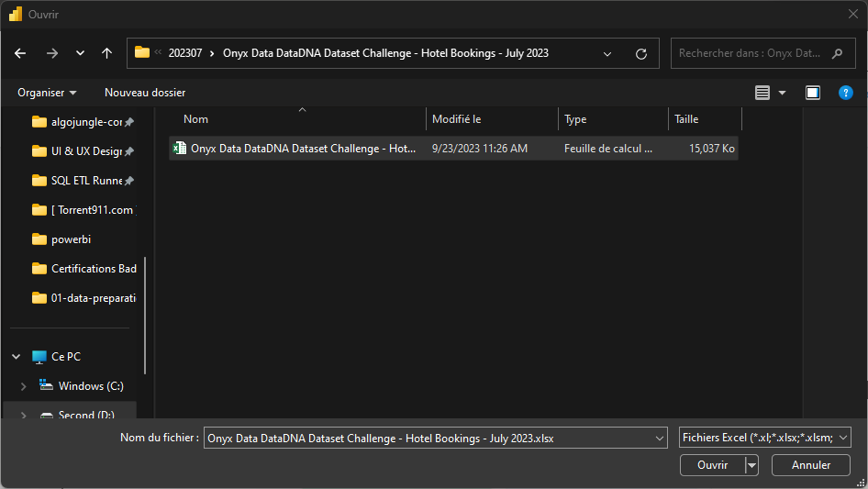Click the navigation pane scrollbar
Viewport: 868px width, 489px height.
point(145,315)
